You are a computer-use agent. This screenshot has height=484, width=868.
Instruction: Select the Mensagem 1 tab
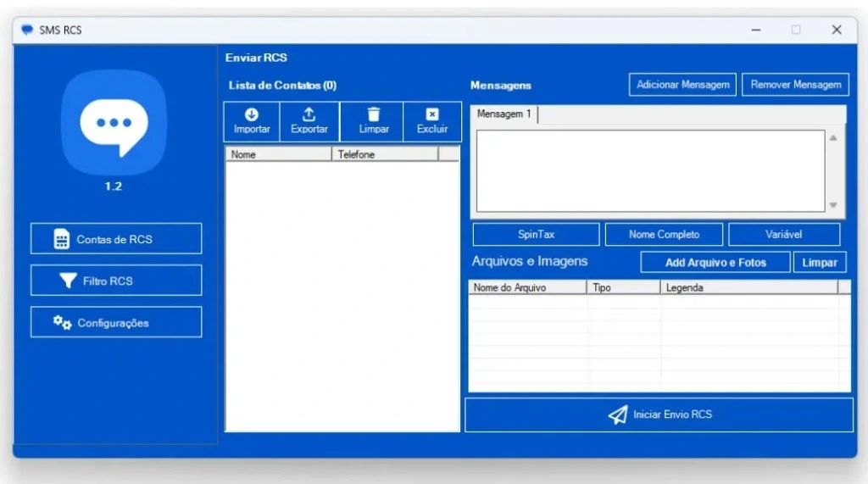coord(504,114)
